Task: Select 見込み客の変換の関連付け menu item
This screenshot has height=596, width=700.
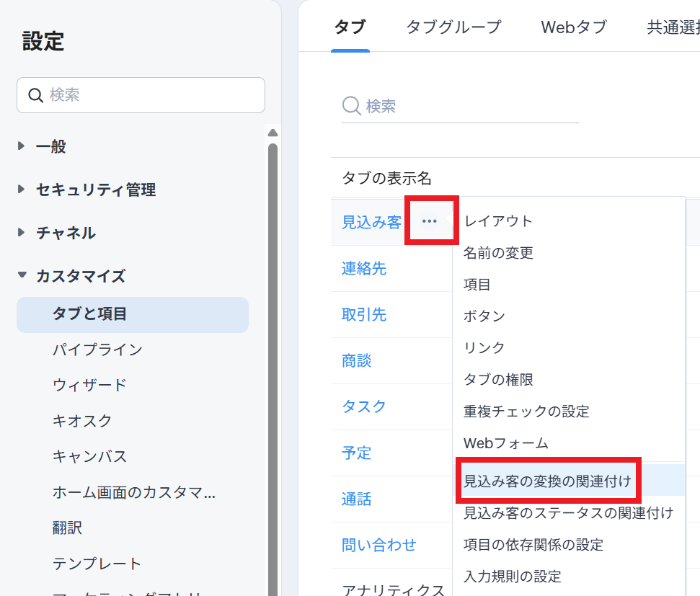Action: [x=547, y=480]
